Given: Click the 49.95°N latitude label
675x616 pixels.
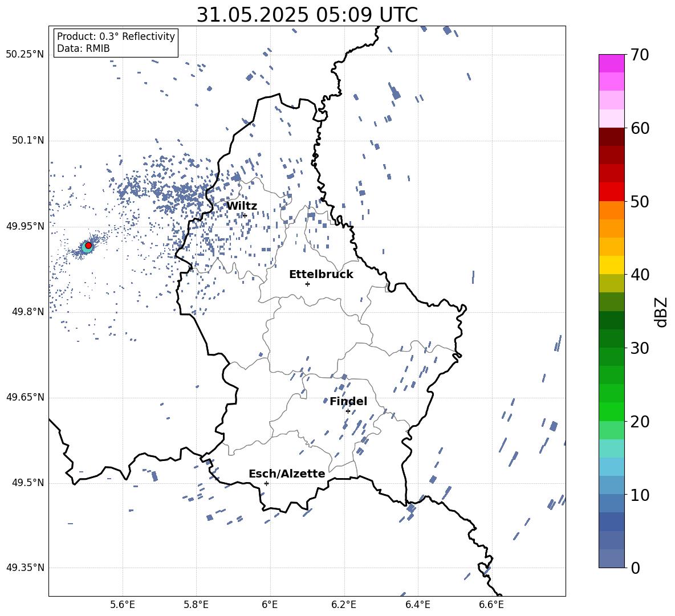Looking at the screenshot, I should pos(25,226).
